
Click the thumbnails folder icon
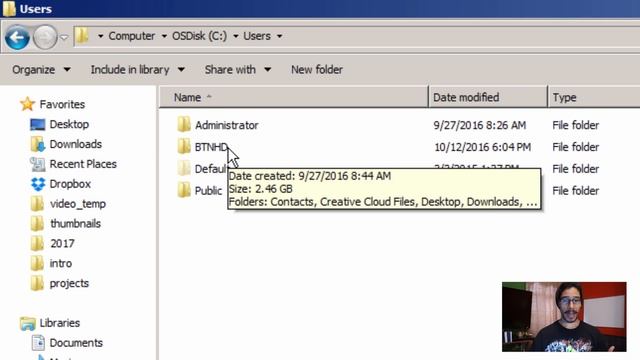(x=37, y=223)
